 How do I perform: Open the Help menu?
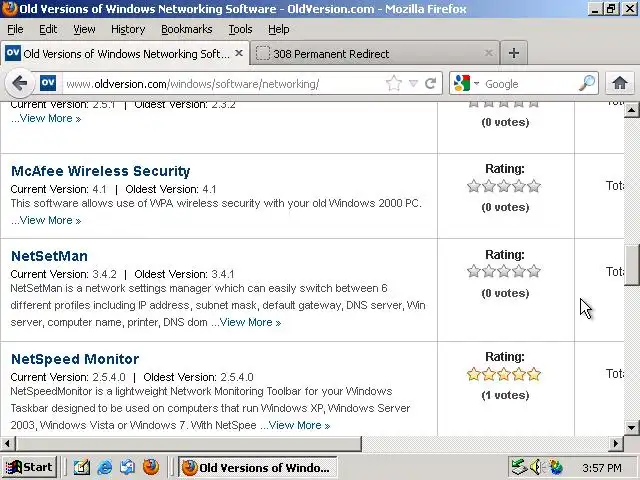(278, 29)
